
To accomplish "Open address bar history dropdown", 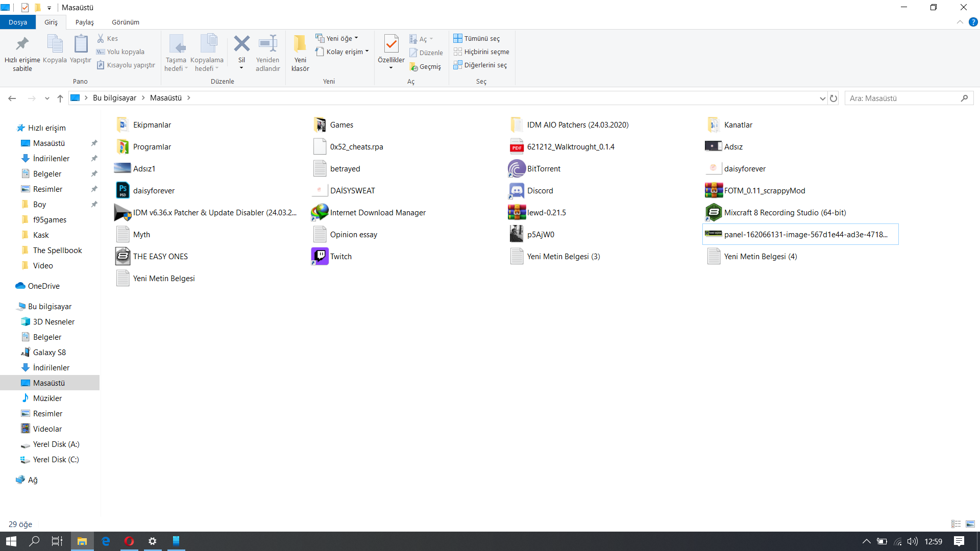I will [x=822, y=98].
